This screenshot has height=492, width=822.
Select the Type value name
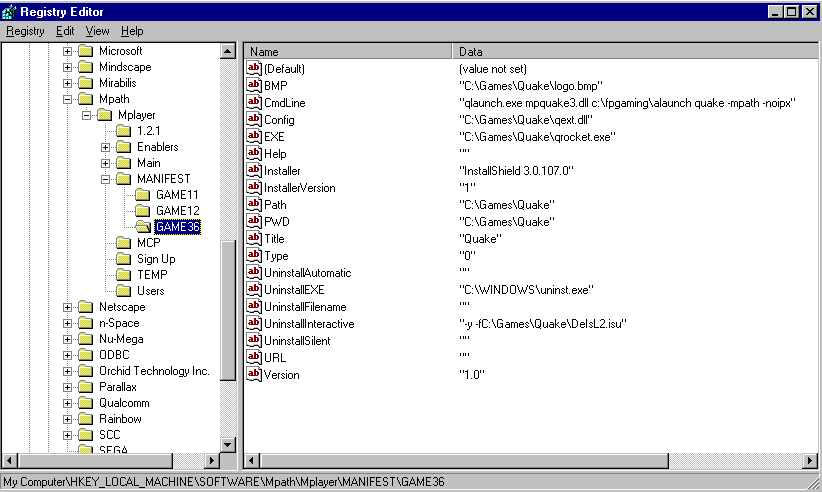pyautogui.click(x=276, y=256)
